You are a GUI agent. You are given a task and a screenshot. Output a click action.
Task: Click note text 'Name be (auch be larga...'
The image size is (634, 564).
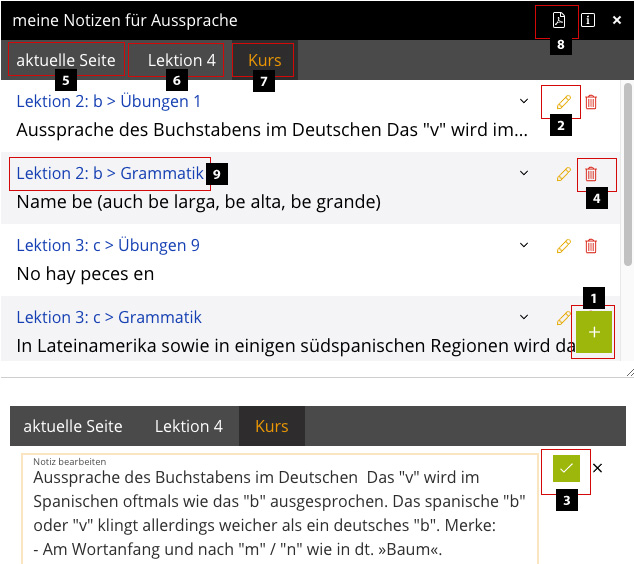[199, 202]
